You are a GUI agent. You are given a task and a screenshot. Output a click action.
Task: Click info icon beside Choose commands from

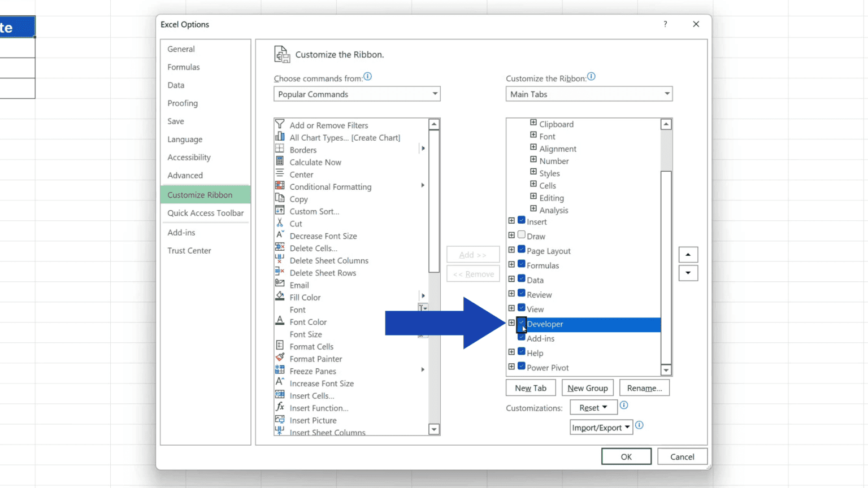pos(368,77)
